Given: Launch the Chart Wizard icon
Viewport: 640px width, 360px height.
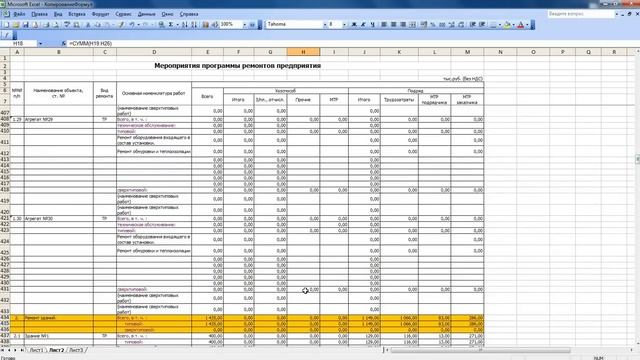Looking at the screenshot, I should point(205,25).
